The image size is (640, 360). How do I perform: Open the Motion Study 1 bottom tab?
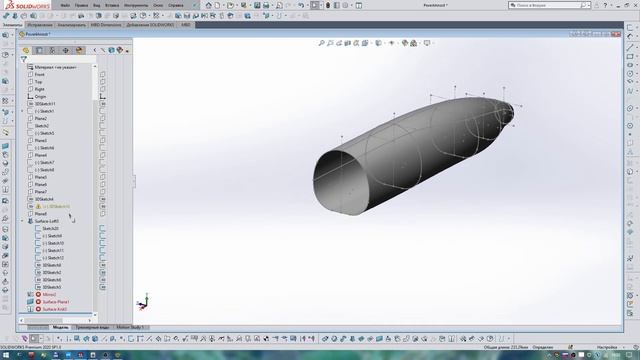130,327
